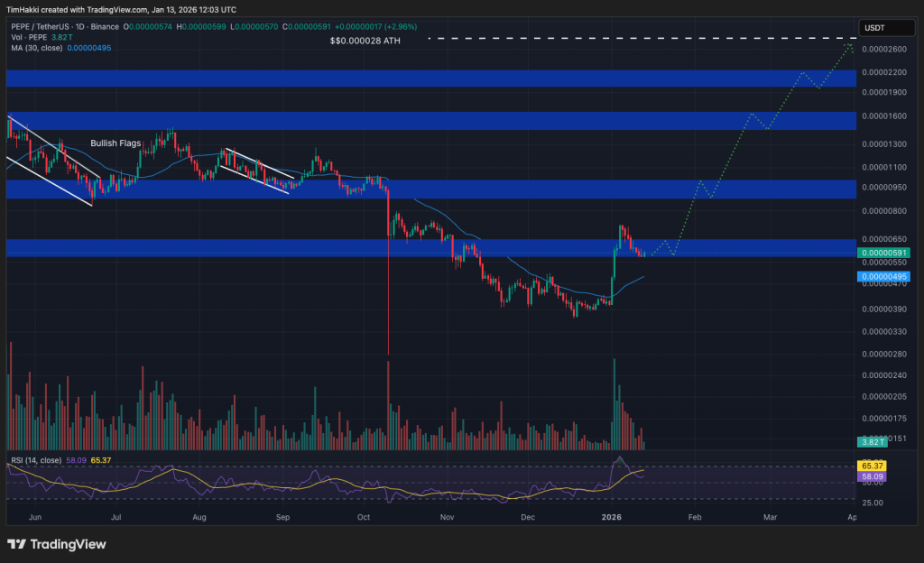Image resolution: width=924 pixels, height=563 pixels.
Task: Click the Oct label on time axis
Action: click(x=365, y=518)
